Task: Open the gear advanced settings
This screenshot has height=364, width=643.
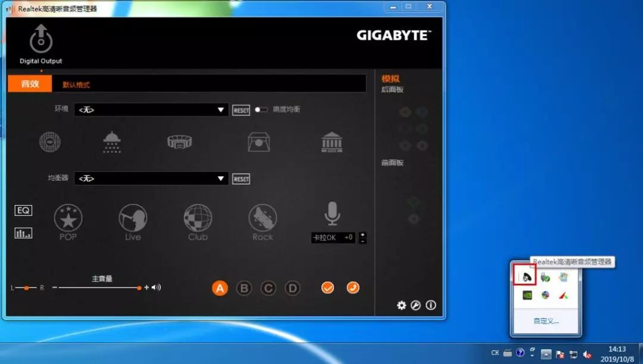Action: tap(401, 305)
